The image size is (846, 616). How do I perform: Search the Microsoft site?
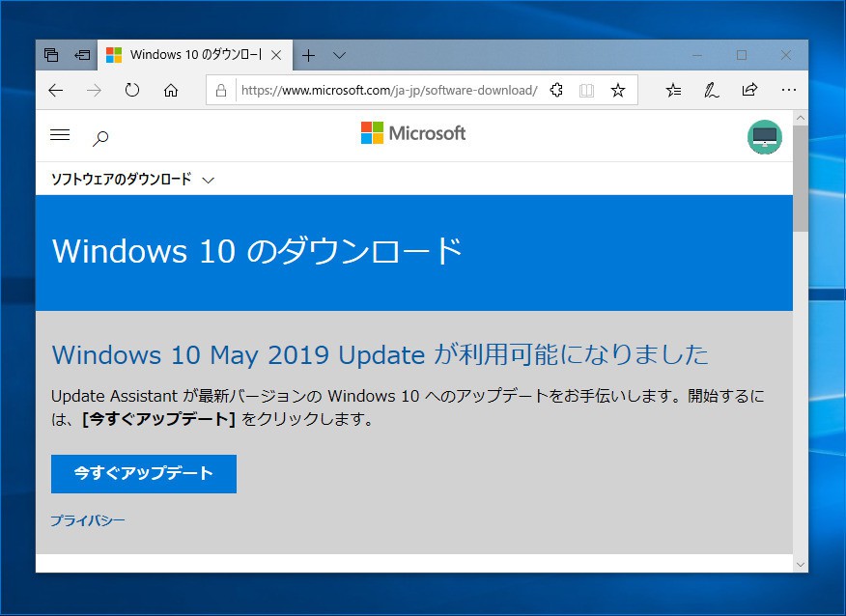tap(100, 138)
